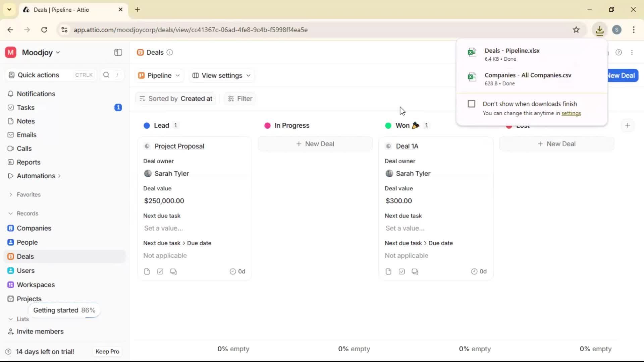Screen dimensions: 644x362
Task: Create a New Deal in the Lost column
Action: [556, 143]
